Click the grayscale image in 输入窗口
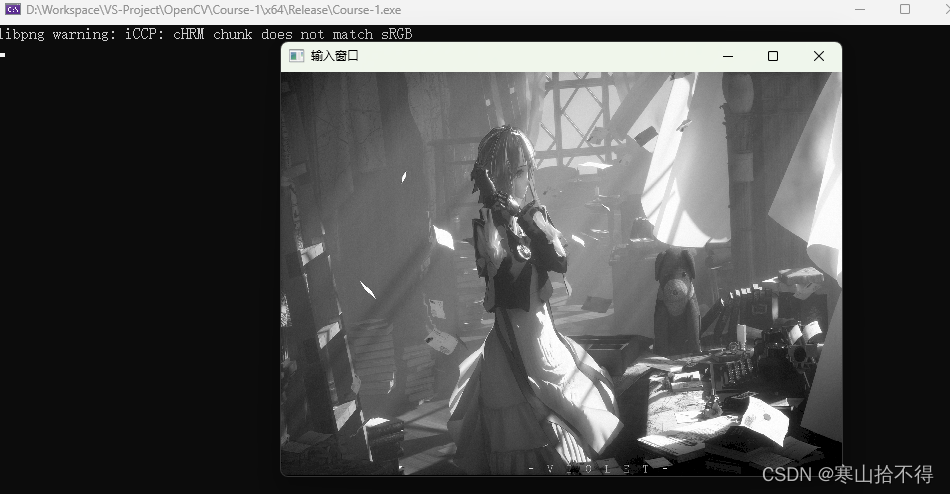The width and height of the screenshot is (950, 494). tap(561, 273)
